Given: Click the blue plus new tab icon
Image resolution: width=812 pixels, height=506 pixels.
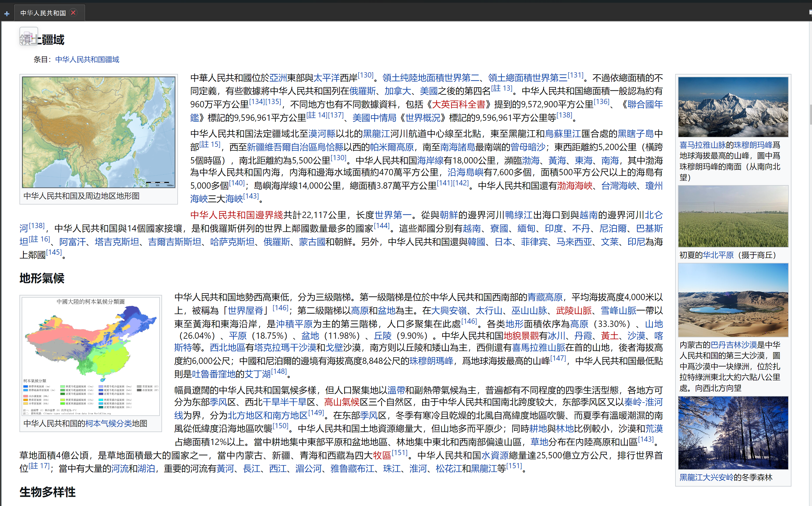Looking at the screenshot, I should point(7,14).
